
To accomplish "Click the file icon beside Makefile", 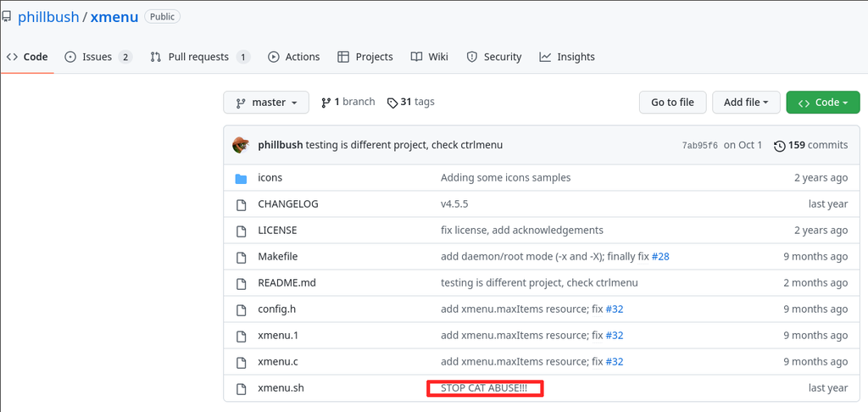I will pos(241,257).
